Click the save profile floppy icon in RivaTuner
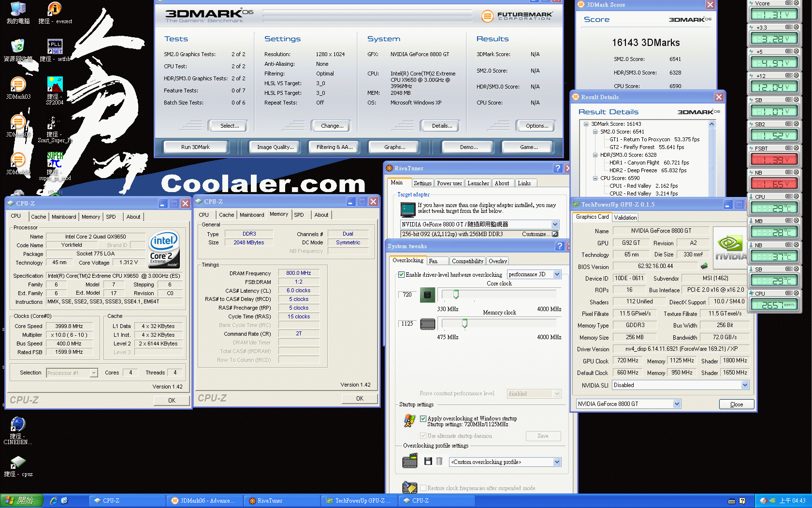The width and height of the screenshot is (812, 508). [x=428, y=461]
